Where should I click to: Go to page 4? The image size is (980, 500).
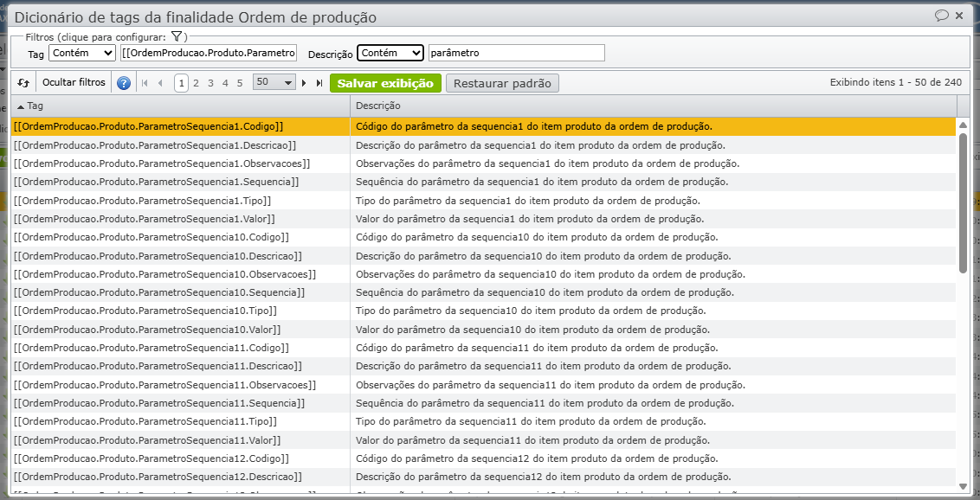[225, 83]
